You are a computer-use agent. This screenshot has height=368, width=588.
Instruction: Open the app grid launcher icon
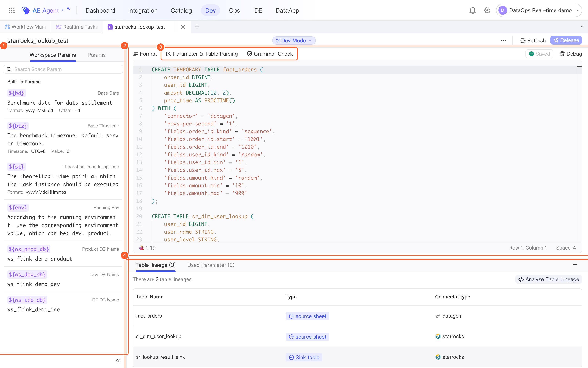(12, 10)
